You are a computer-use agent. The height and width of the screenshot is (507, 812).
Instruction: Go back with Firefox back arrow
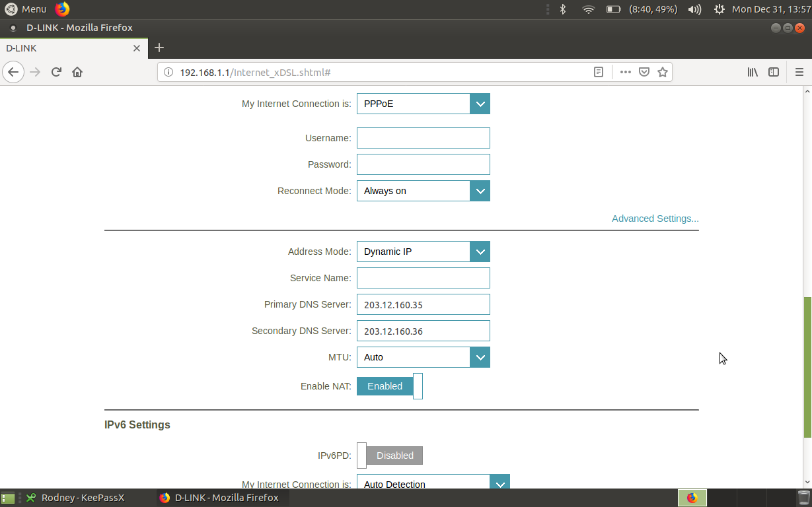click(x=13, y=72)
